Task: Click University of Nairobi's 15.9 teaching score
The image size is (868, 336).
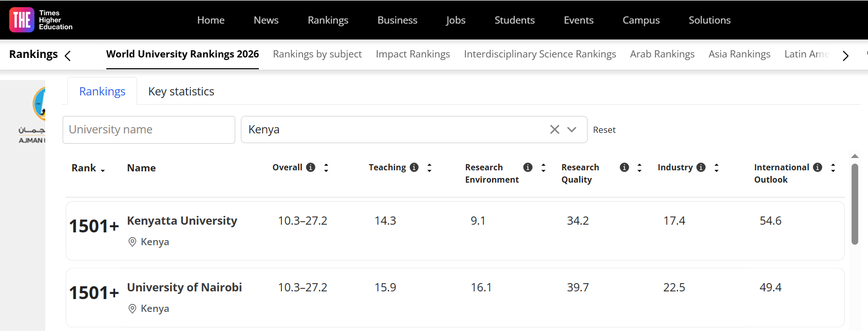Action: click(x=385, y=287)
